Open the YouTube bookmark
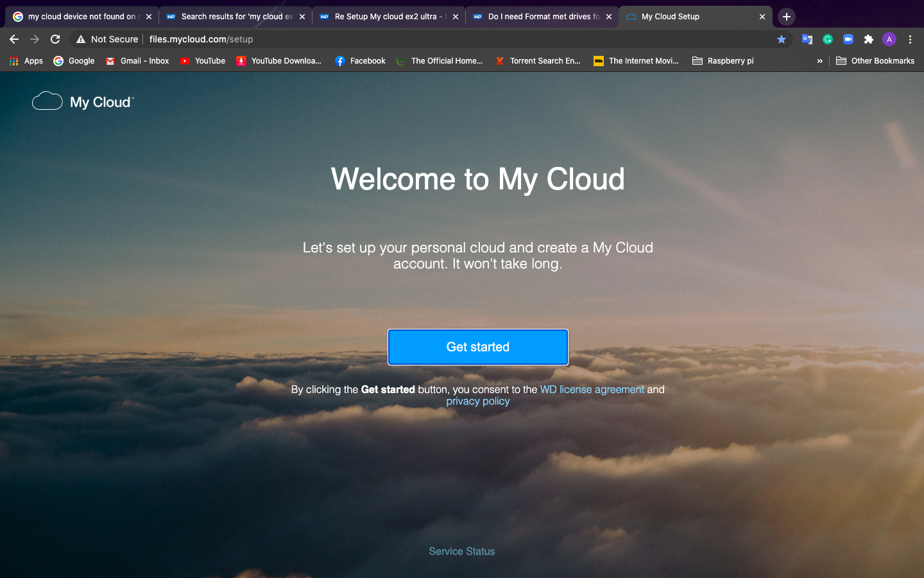Screen dimensions: 924x578 203,61
